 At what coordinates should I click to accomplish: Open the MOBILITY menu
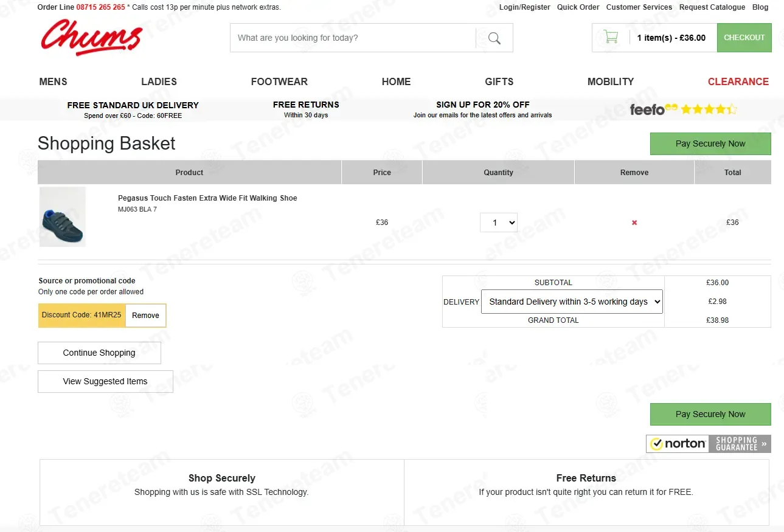pos(611,81)
